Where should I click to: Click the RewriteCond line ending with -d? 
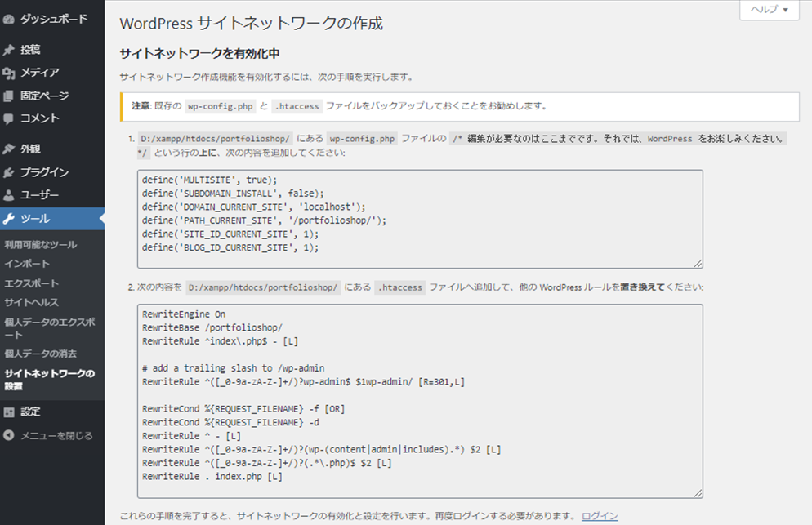click(x=230, y=422)
